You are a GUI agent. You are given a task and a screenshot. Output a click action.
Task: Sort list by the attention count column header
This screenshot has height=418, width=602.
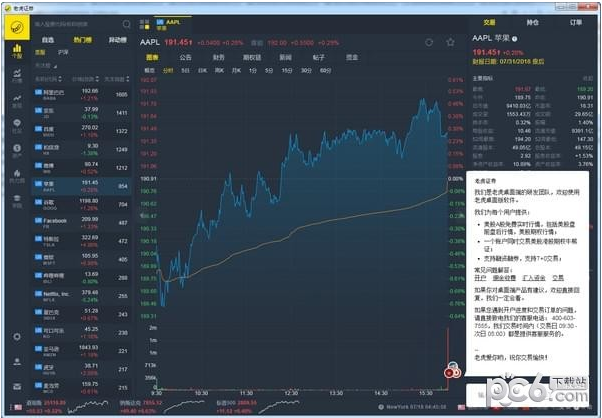tap(117, 79)
